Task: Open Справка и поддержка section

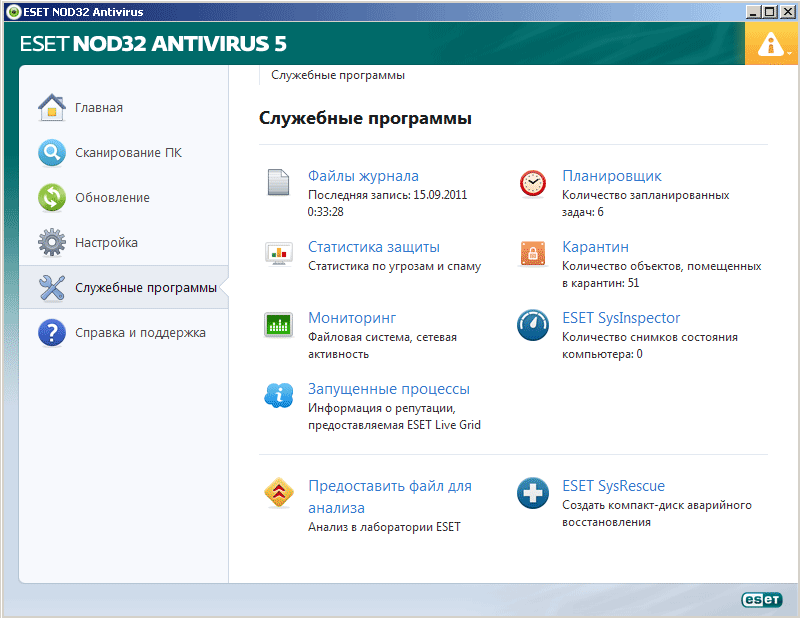Action: [140, 333]
